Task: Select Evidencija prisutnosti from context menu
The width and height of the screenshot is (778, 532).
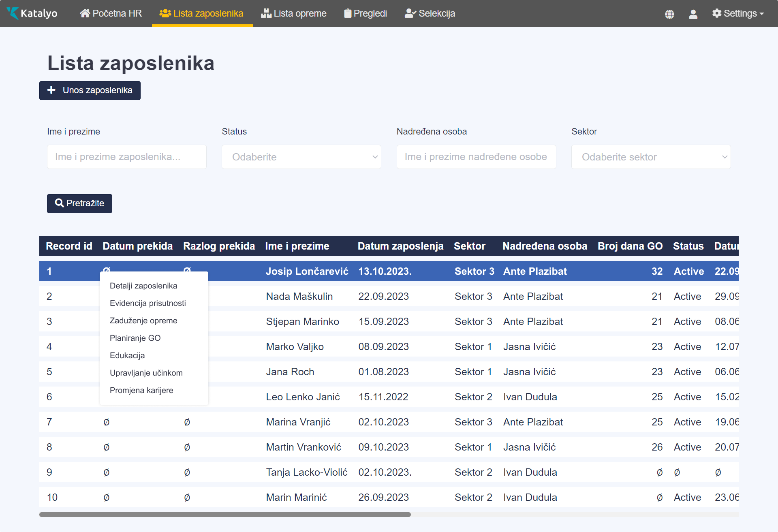Action: (147, 303)
